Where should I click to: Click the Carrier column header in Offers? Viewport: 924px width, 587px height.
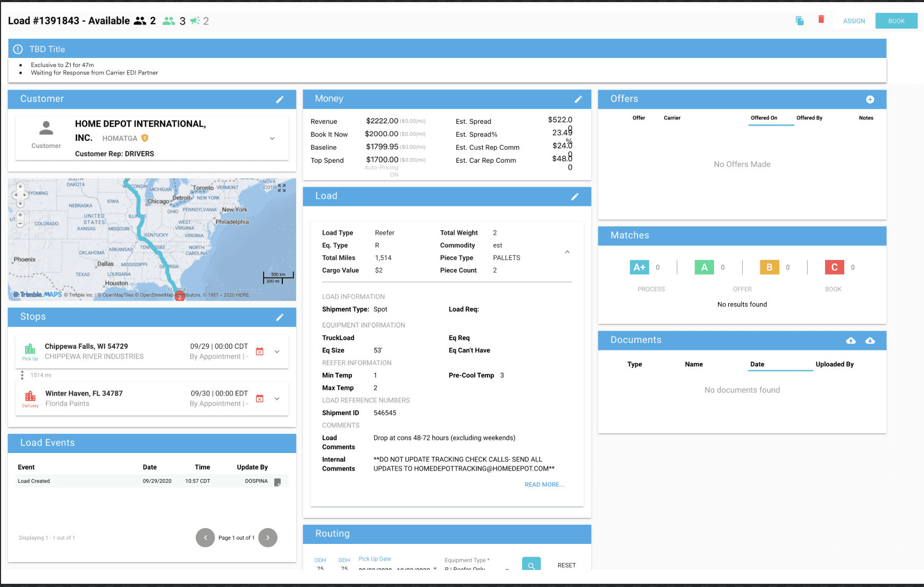pos(672,118)
